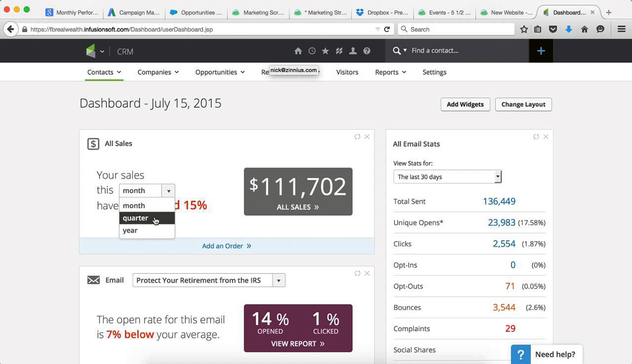Viewport: 632px width, 364px height.
Task: Select "quarter" from the sales period list
Action: pyautogui.click(x=135, y=218)
